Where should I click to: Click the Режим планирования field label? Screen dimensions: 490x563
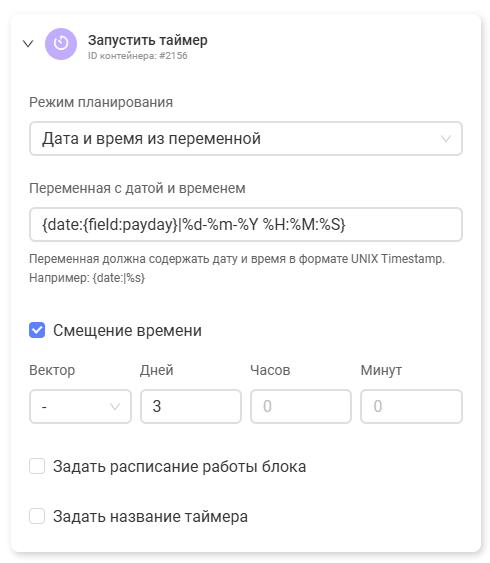coord(101,102)
